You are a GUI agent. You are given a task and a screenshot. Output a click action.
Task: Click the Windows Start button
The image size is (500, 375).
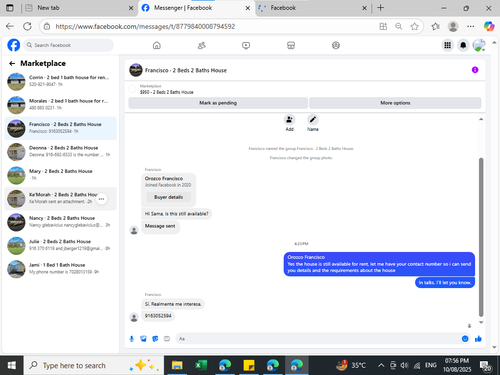[12, 365]
